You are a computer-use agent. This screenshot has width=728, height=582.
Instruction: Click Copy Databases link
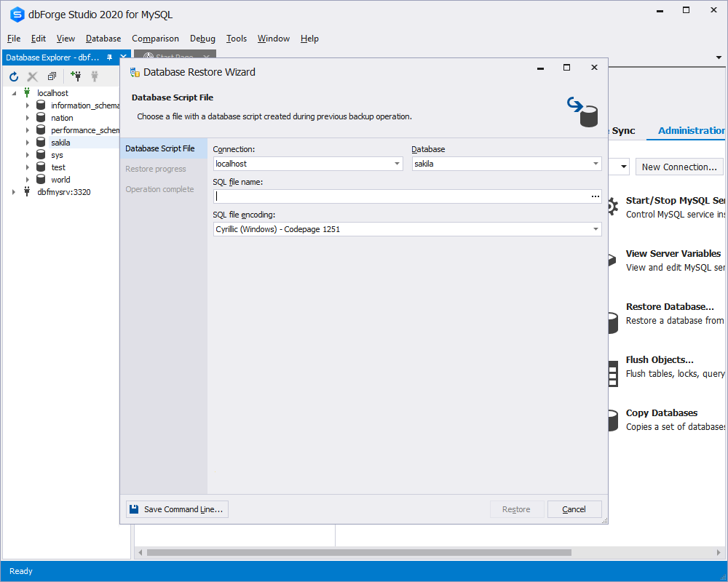[x=662, y=412]
